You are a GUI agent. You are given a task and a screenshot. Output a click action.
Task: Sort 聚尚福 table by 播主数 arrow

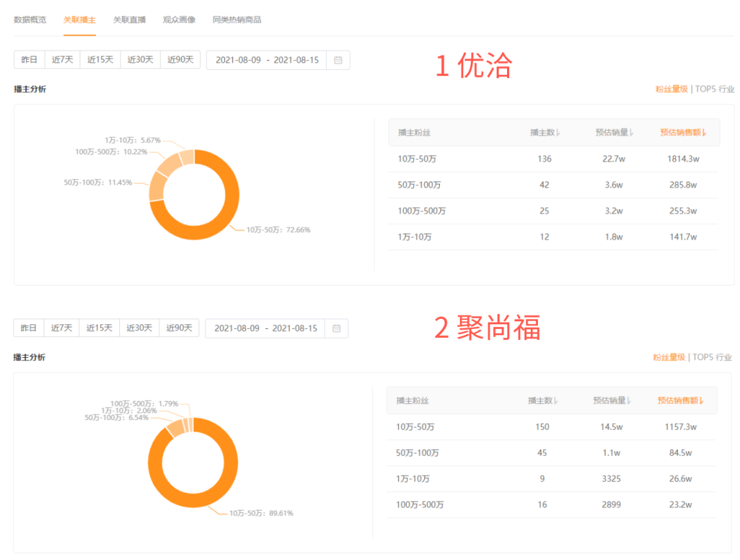pos(556,401)
